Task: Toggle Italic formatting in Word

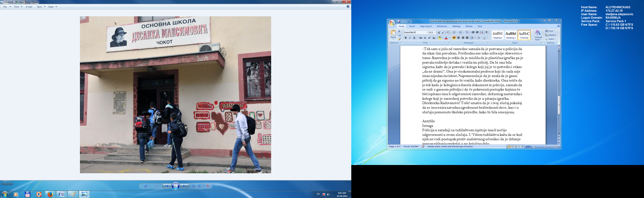Action: pyautogui.click(x=410, y=38)
